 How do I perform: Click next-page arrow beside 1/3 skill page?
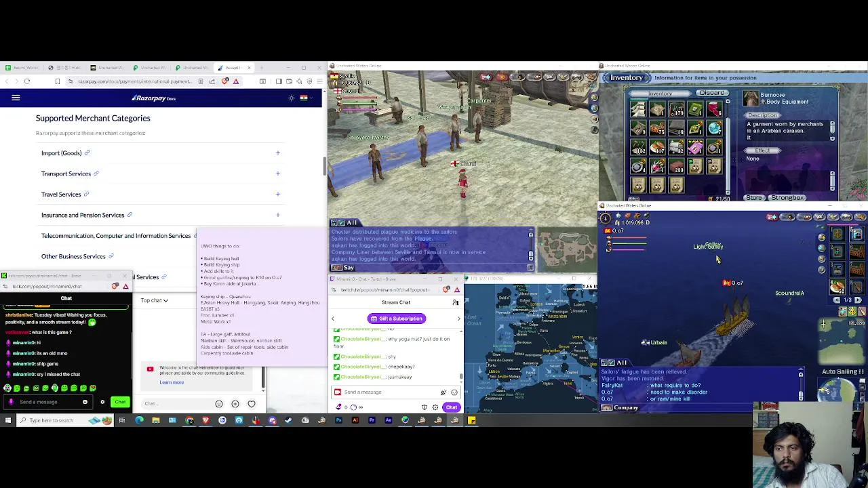858,300
